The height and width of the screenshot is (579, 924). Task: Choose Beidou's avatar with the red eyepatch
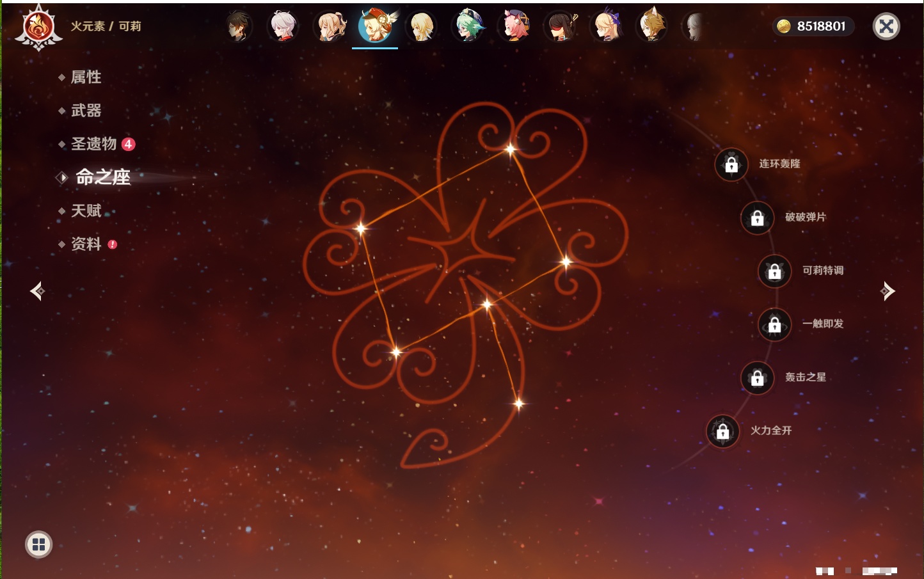pyautogui.click(x=561, y=26)
